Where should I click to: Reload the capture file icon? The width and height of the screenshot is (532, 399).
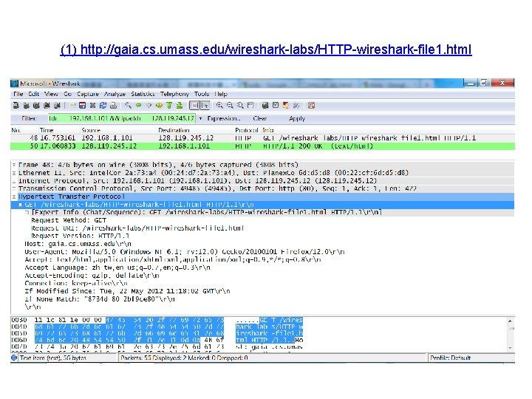pos(103,106)
